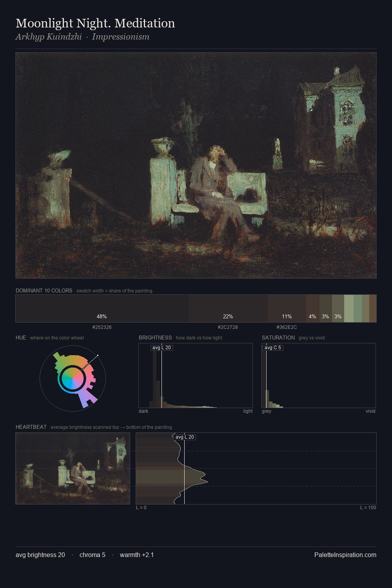Open the small heartbeat painting thumbnail
The width and height of the screenshot is (392, 588).
click(x=73, y=468)
